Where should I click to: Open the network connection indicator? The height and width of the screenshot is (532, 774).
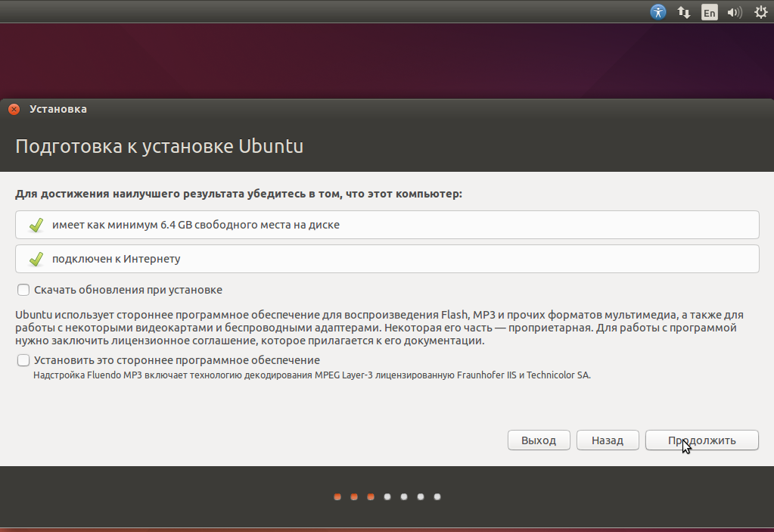tap(684, 12)
